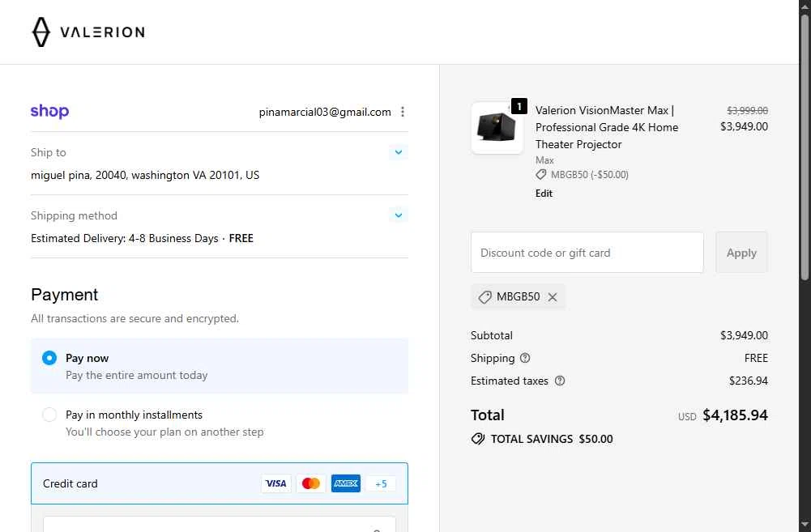Screen dimensions: 811x532
Task: Select the Pay now radio option
Action: pos(49,358)
